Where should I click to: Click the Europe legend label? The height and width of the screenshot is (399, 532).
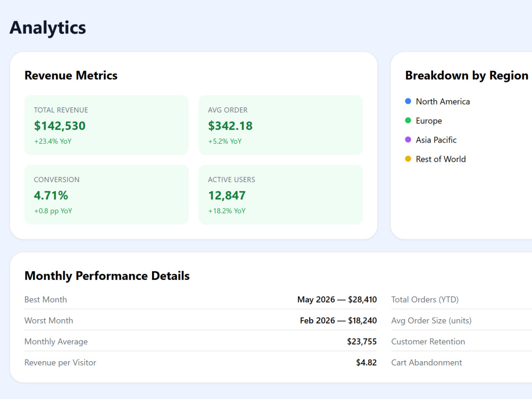429,121
